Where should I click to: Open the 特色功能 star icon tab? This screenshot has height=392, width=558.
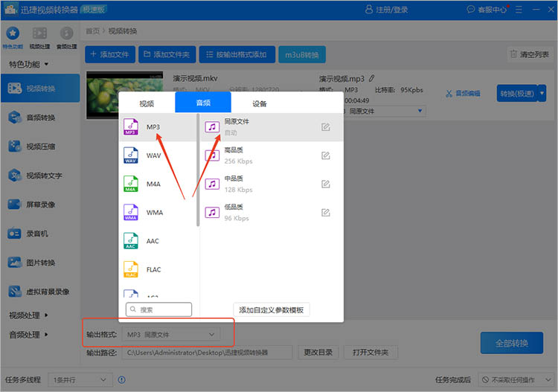point(13,37)
